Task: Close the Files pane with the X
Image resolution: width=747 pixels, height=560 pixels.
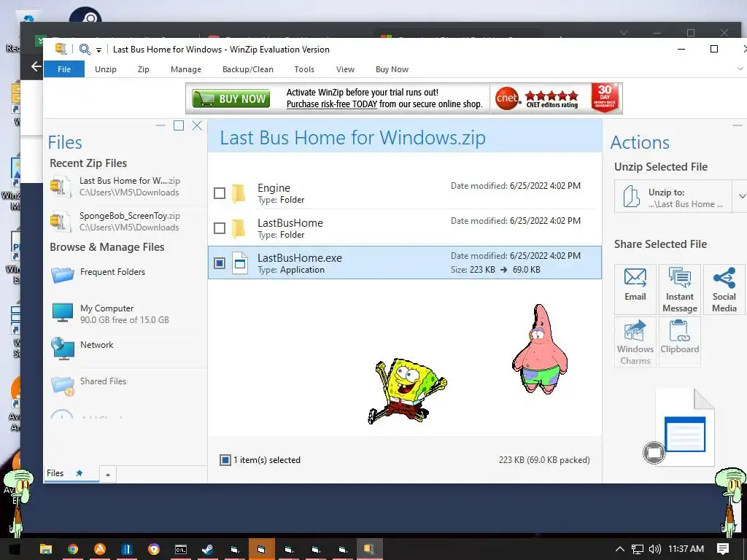Action: tap(197, 125)
